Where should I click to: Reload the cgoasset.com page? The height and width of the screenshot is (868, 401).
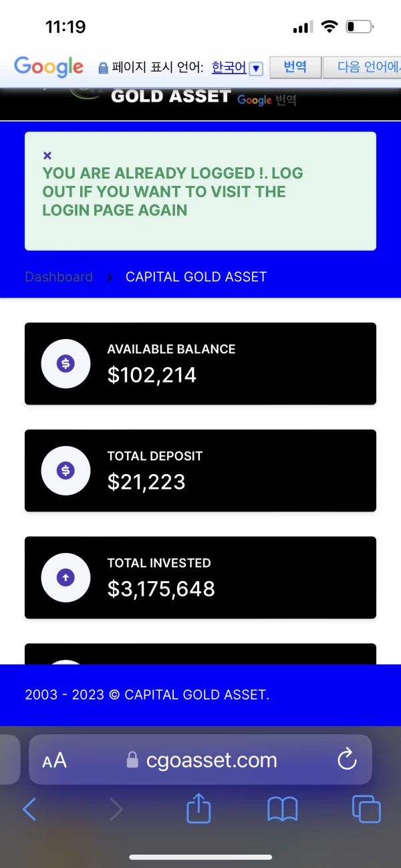pos(347,760)
